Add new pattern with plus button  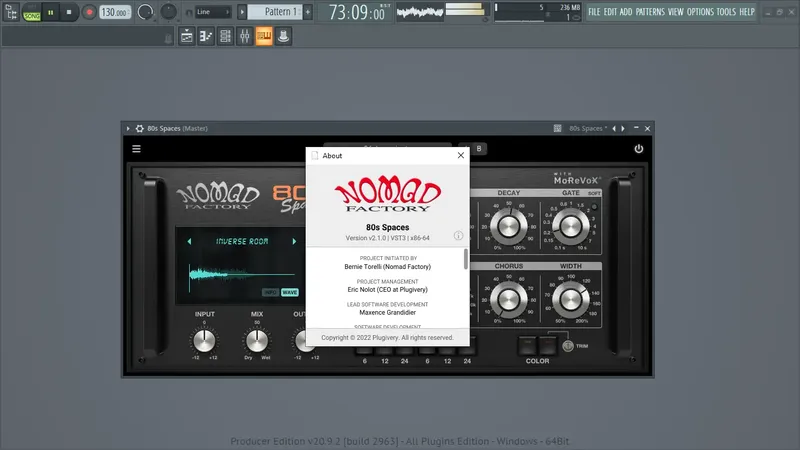click(x=308, y=12)
